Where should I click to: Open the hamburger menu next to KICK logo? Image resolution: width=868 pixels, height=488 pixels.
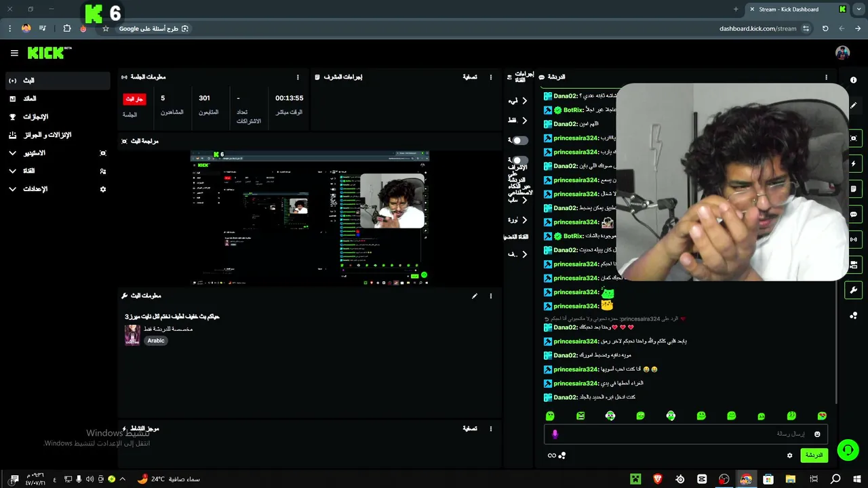tap(14, 53)
